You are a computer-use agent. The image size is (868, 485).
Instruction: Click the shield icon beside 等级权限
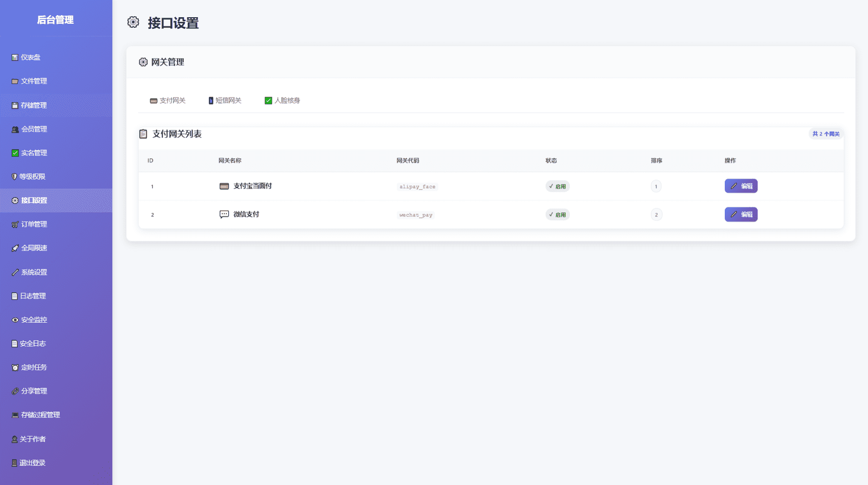pos(14,177)
